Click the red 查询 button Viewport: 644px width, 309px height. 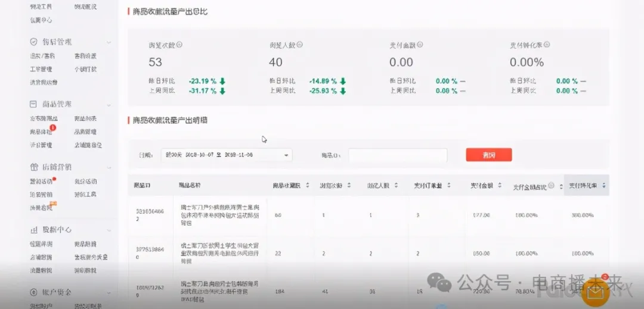[x=488, y=155]
